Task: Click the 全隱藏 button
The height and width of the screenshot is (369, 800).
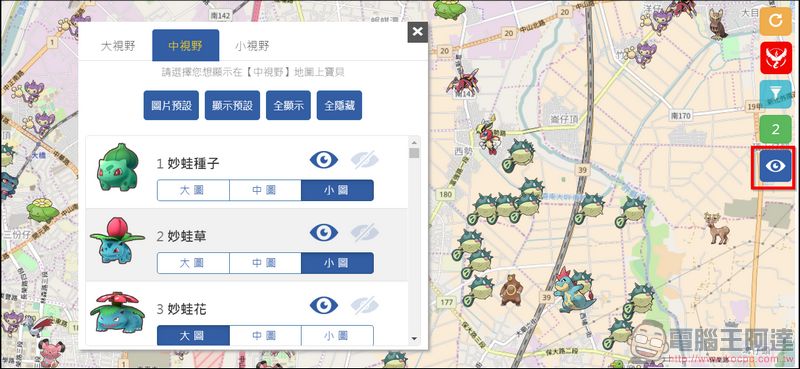Action: pos(339,106)
